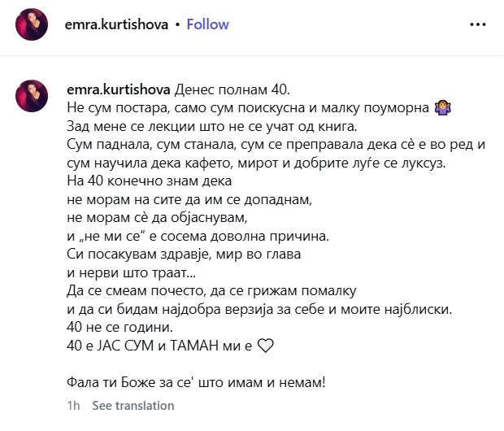The image size is (504, 431).
Task: Open emra.kurtishova profile from the header username
Action: (116, 24)
